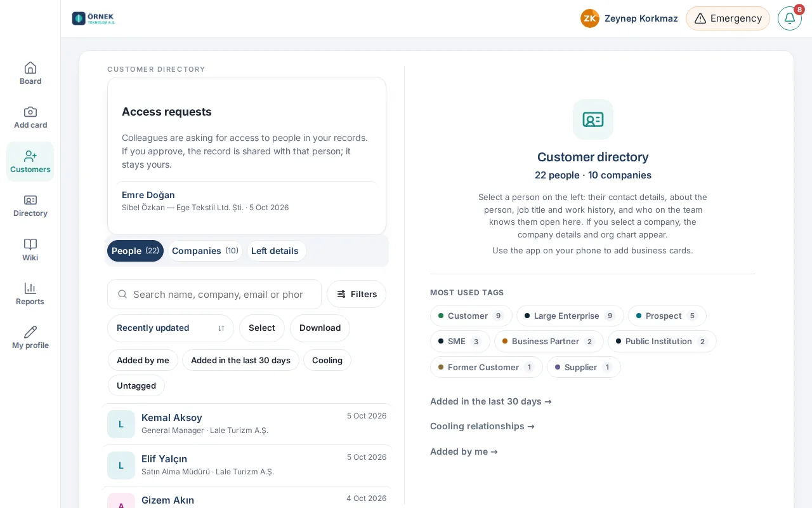Click the Örnek Teknoloji logo
This screenshot has width=812, height=508.
pos(94,18)
